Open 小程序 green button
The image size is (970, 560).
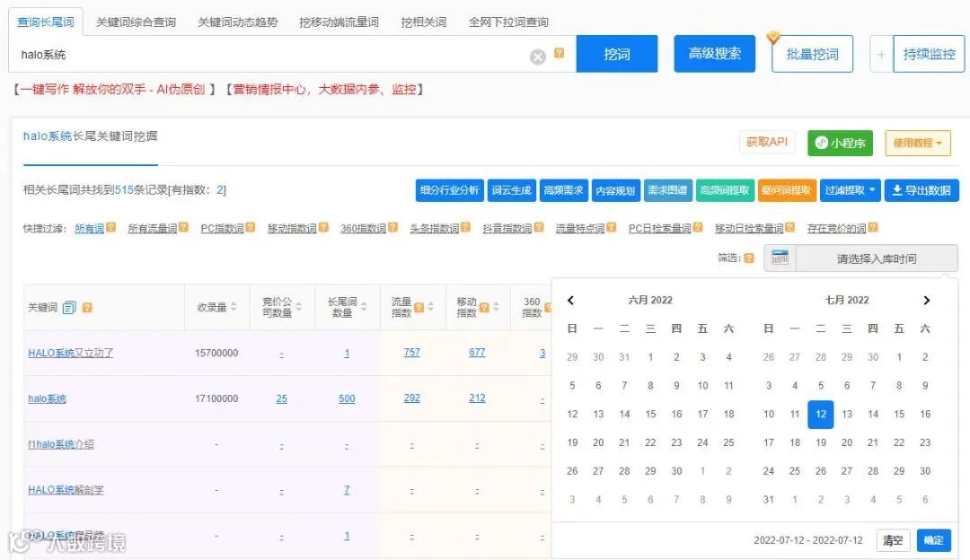coord(840,143)
